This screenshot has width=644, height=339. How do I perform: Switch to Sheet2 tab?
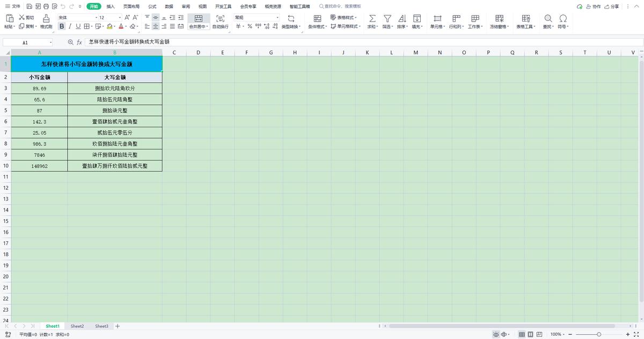pos(77,326)
